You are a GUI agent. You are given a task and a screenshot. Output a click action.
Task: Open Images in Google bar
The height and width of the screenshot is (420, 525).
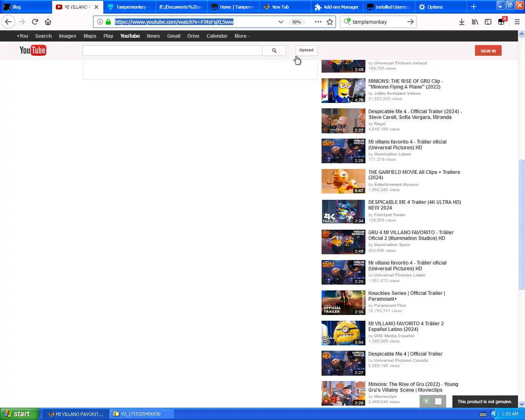pos(67,36)
